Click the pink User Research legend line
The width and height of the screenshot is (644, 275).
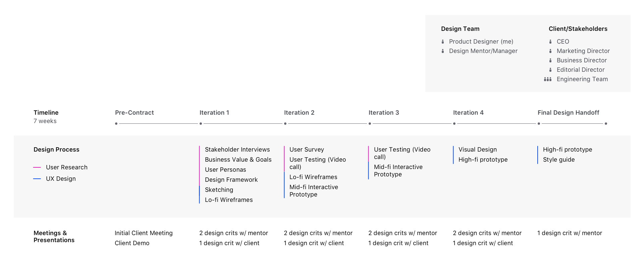click(37, 167)
